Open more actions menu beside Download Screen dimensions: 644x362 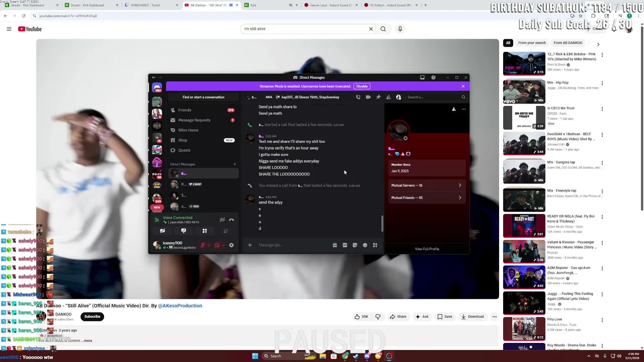[x=494, y=317]
